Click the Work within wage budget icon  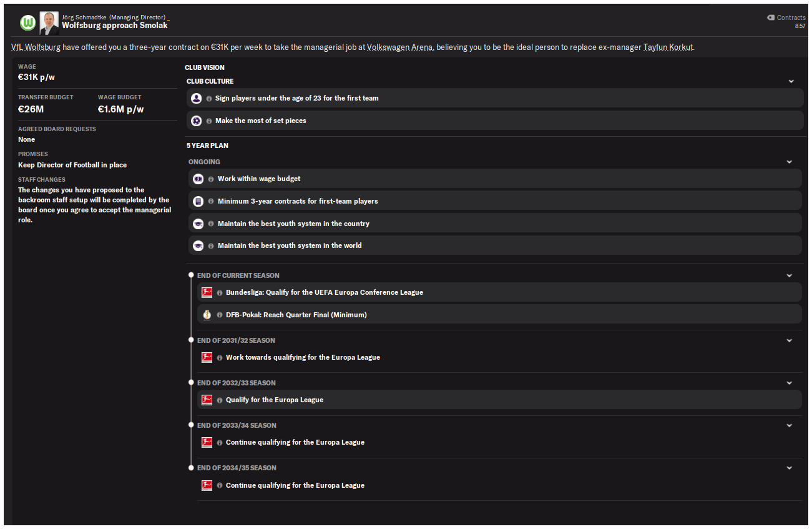(198, 179)
